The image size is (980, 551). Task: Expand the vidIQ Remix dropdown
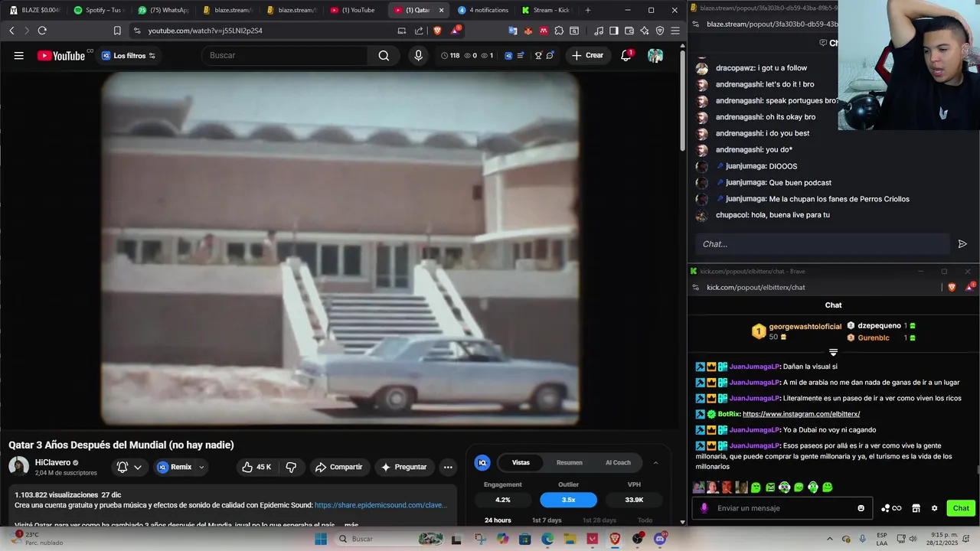click(x=201, y=467)
